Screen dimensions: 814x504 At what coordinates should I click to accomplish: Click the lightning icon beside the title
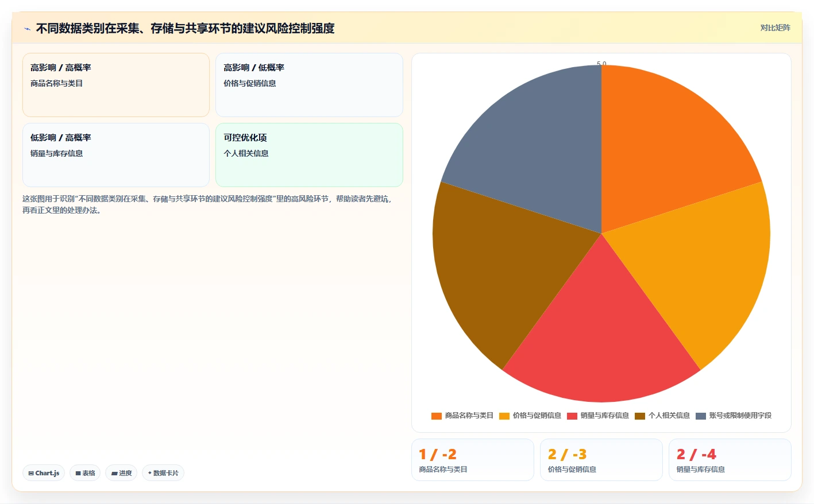pos(27,29)
